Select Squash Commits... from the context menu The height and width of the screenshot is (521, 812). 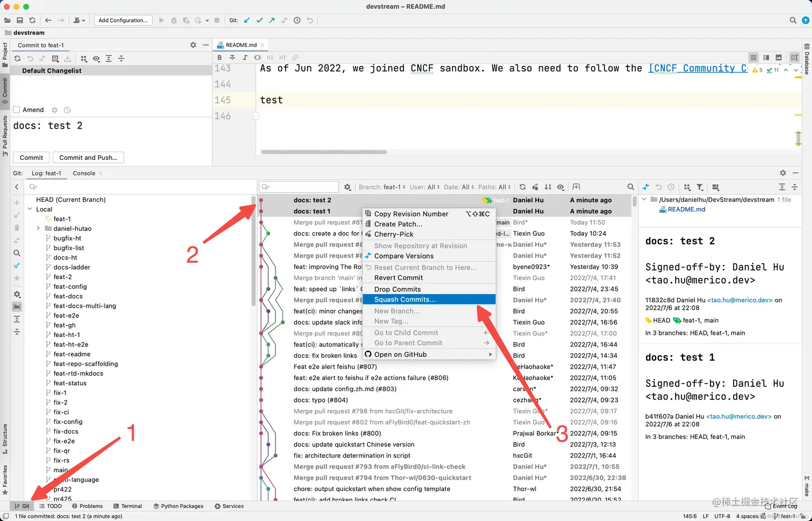[x=429, y=299]
